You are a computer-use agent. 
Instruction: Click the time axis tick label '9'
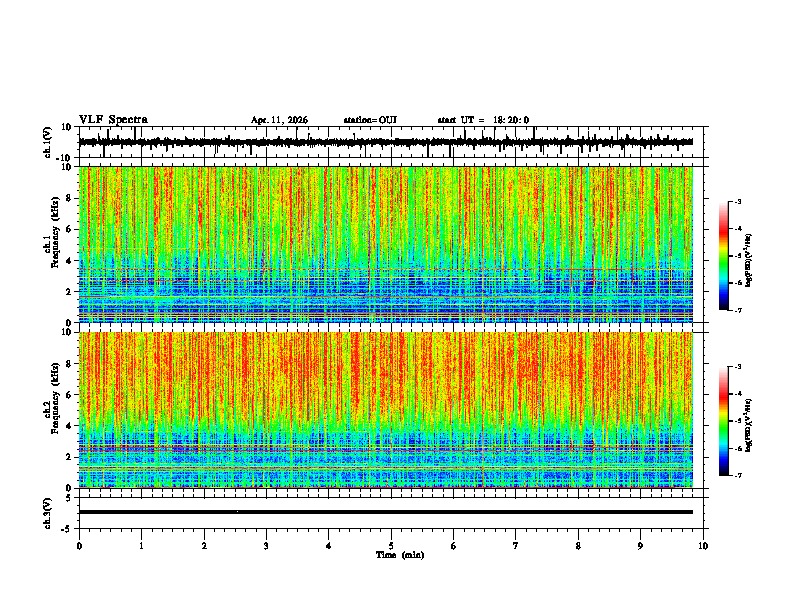[640, 546]
